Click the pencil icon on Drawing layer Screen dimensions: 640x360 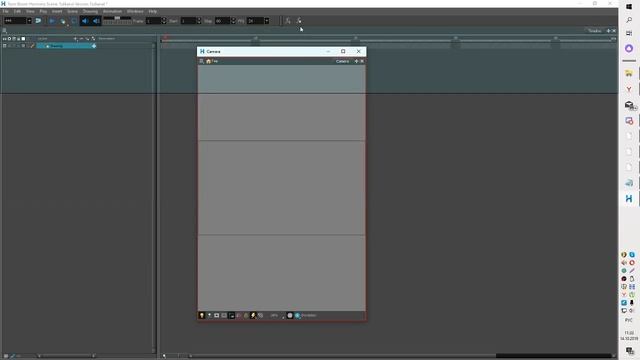pos(32,46)
